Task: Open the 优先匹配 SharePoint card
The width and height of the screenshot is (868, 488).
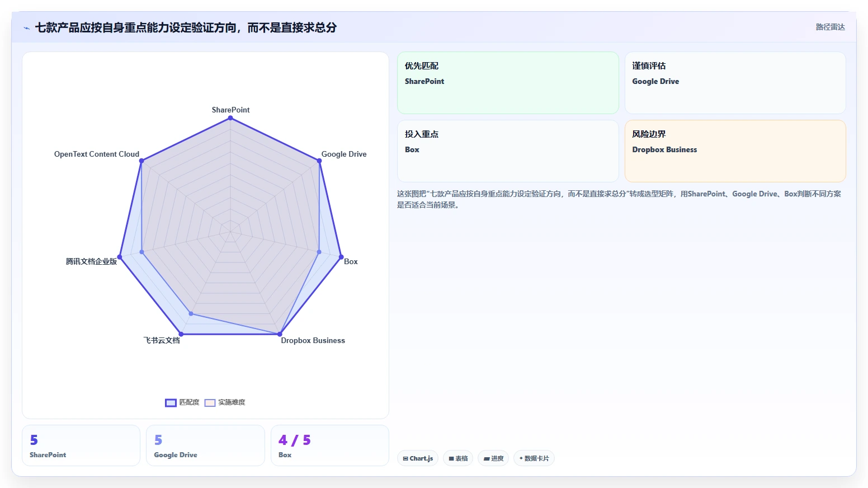Action: click(508, 83)
